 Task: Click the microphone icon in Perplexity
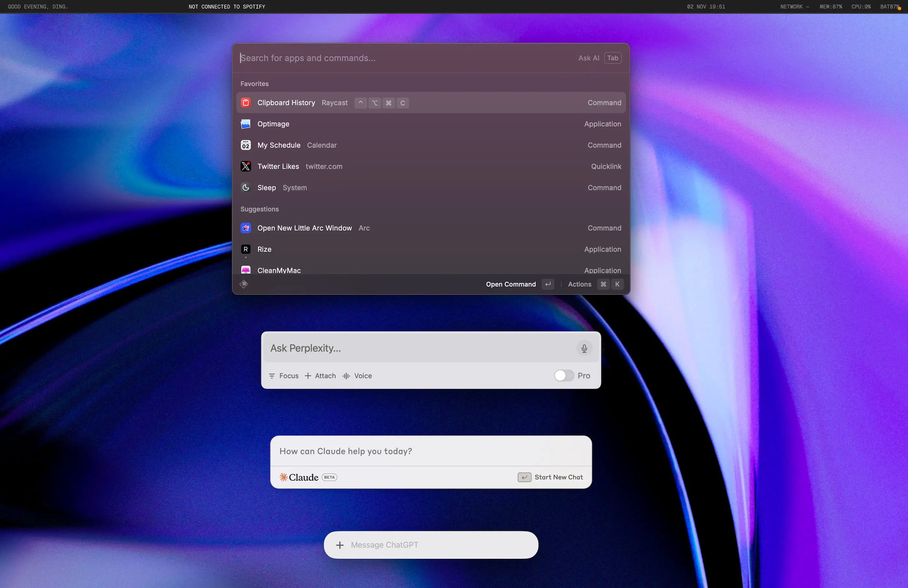coord(584,348)
